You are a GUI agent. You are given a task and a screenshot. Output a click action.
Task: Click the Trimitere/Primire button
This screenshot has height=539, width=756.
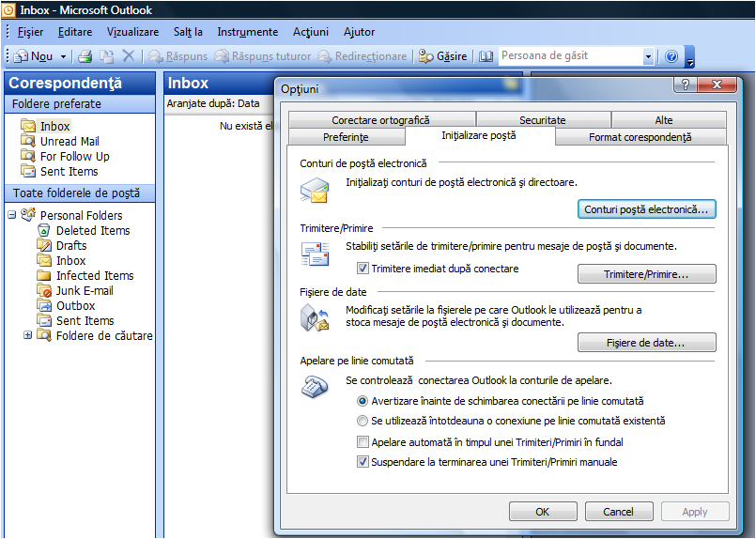coord(646,274)
